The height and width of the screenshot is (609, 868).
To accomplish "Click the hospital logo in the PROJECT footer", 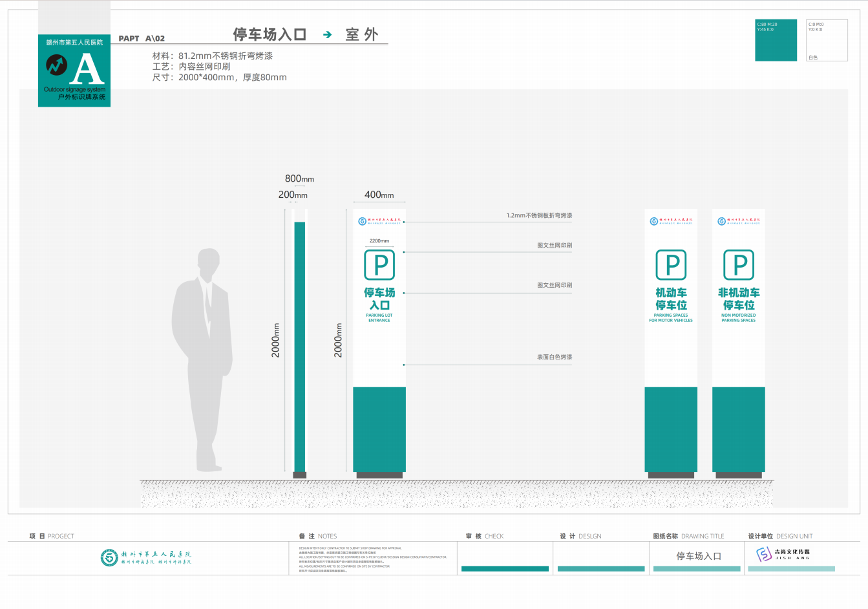I will tap(146, 557).
